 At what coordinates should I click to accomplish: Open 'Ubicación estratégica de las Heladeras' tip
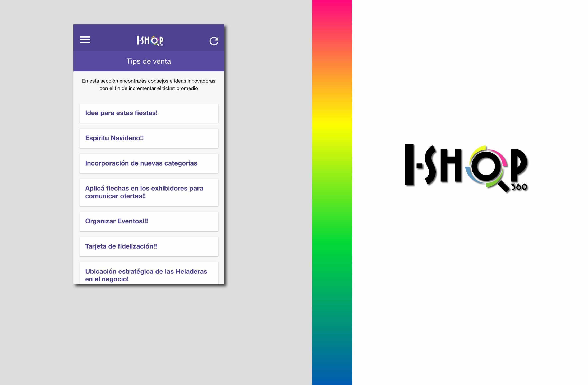click(x=149, y=273)
